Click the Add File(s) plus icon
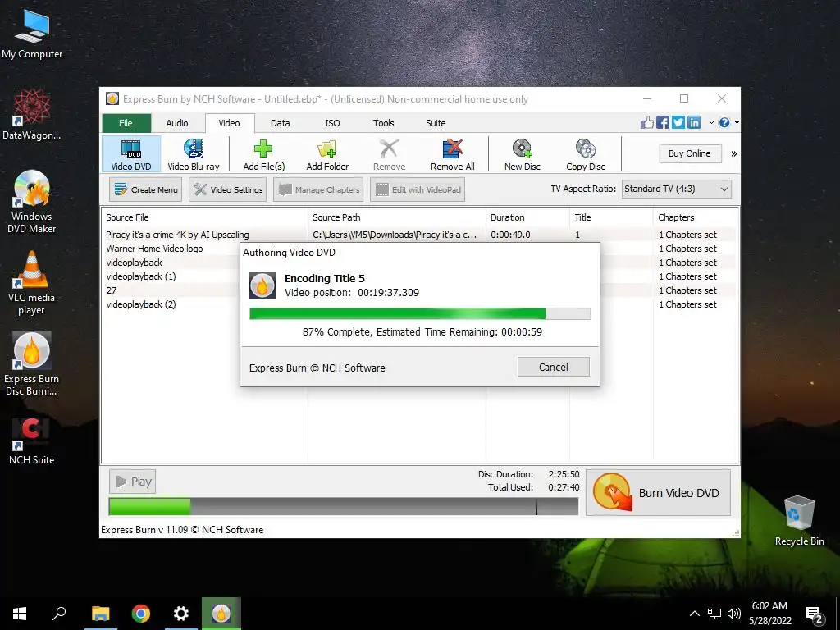This screenshot has height=630, width=840. point(263,148)
